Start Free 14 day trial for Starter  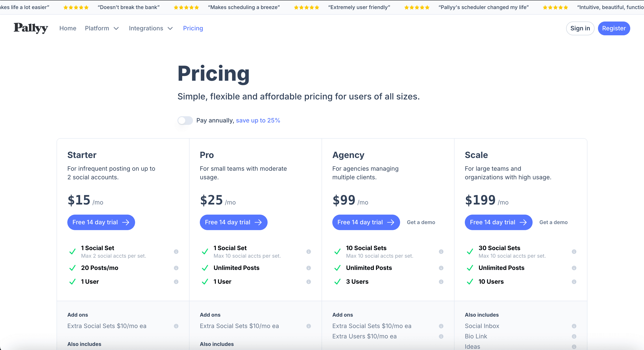point(101,222)
